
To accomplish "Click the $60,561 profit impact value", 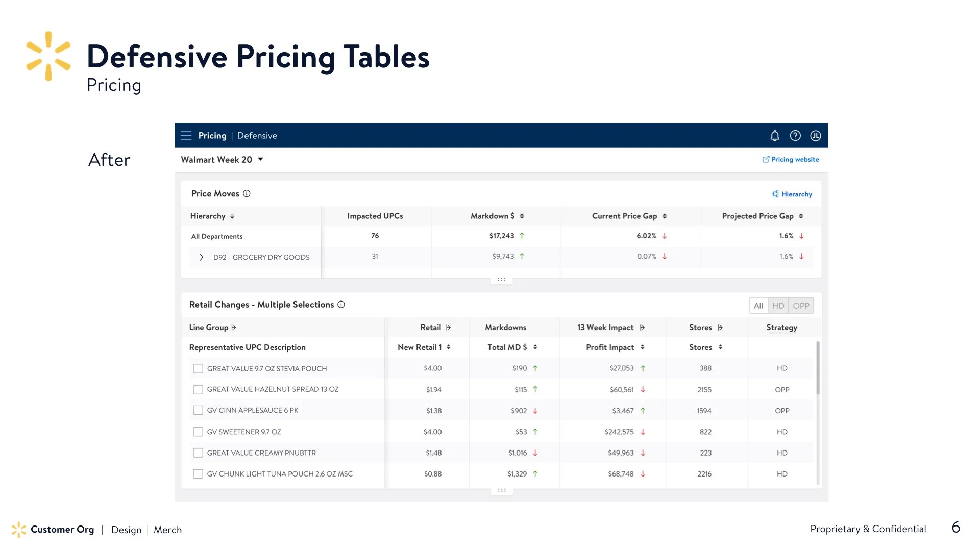I will click(622, 390).
